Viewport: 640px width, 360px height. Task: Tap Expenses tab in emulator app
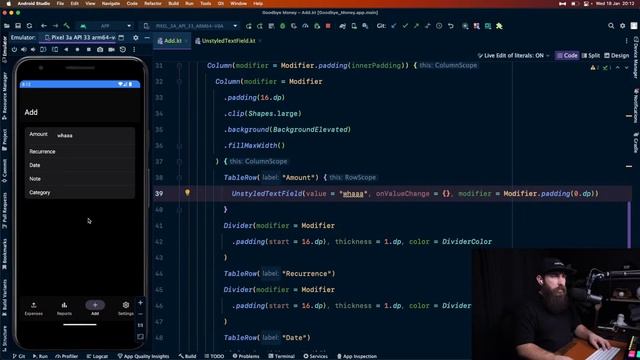[x=33, y=308]
